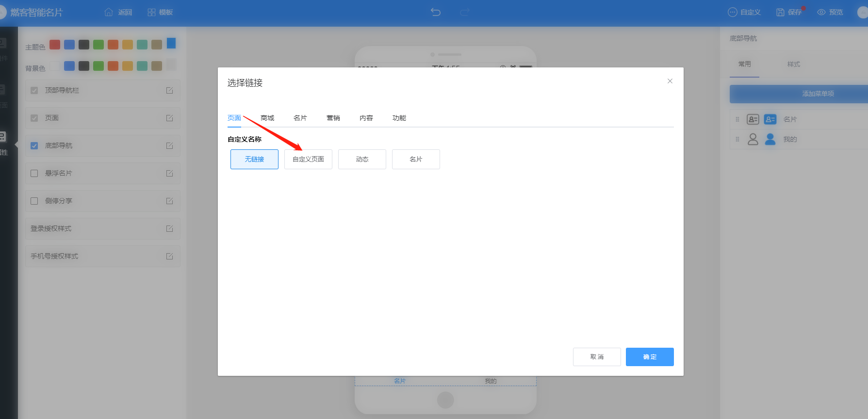This screenshot has width=868, height=419.
Task: Select the 自定义页面 link option
Action: point(308,160)
